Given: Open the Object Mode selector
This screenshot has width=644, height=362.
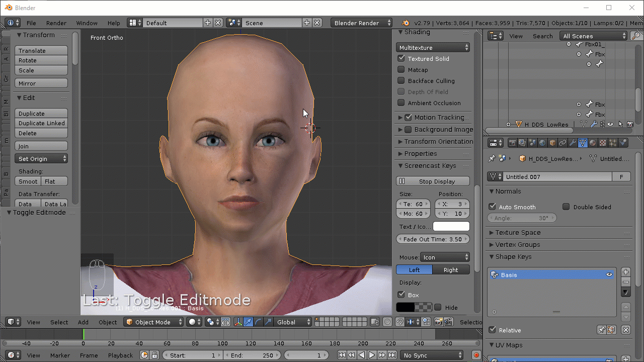Looking at the screenshot, I should point(154,322).
